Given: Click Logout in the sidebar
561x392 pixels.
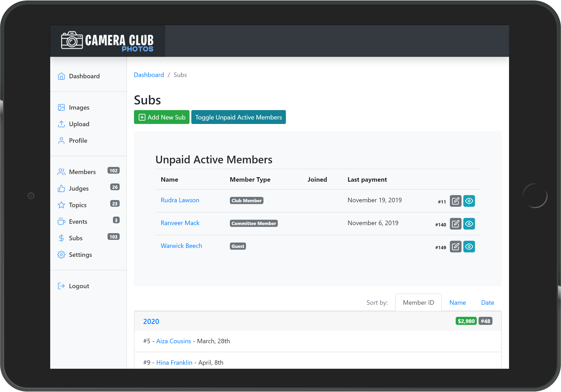Looking at the screenshot, I should coord(79,286).
